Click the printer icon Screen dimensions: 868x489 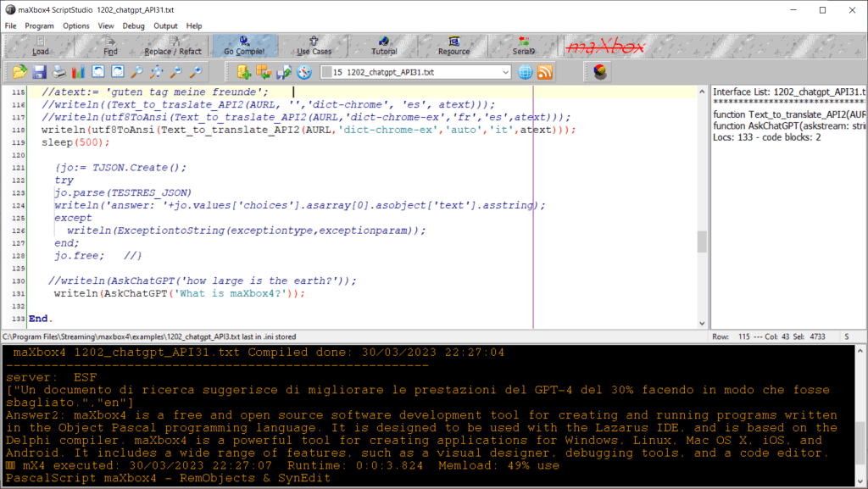(59, 72)
